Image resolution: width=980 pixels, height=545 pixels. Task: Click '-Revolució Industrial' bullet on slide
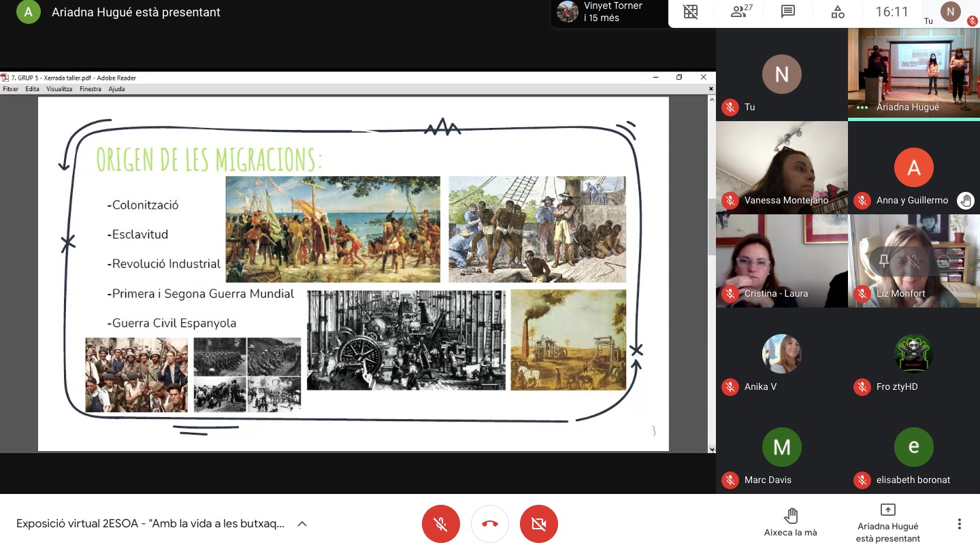tap(164, 264)
